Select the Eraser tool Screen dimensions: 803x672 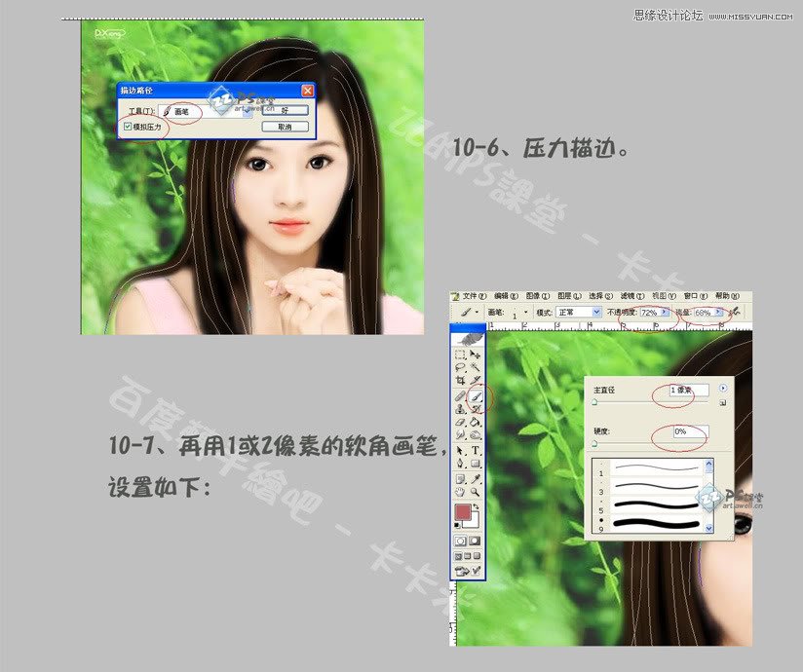[x=460, y=422]
